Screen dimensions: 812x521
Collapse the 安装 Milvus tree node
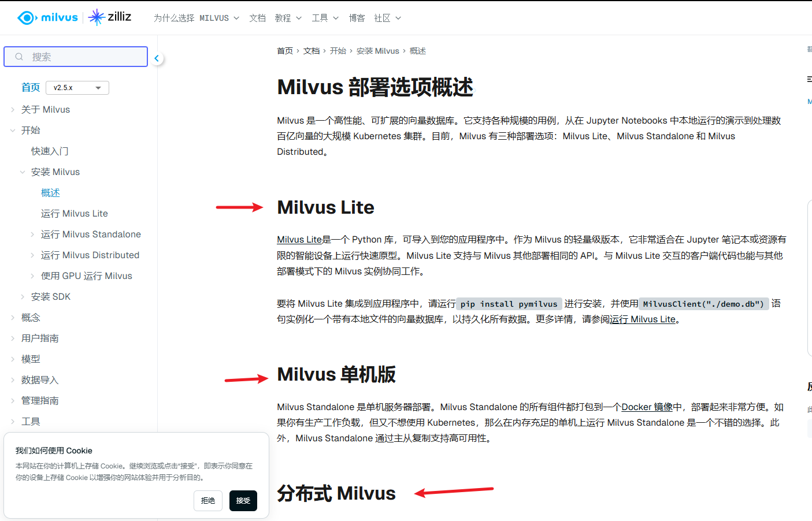click(x=23, y=172)
